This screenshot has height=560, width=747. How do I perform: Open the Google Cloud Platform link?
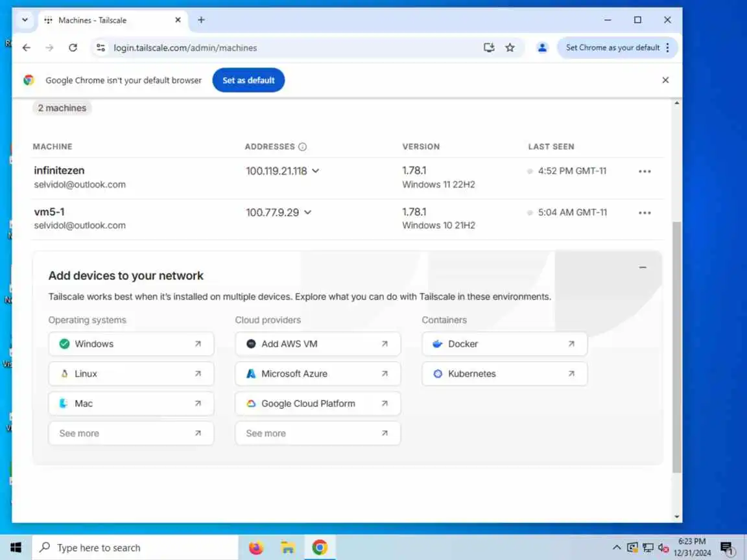(x=318, y=403)
